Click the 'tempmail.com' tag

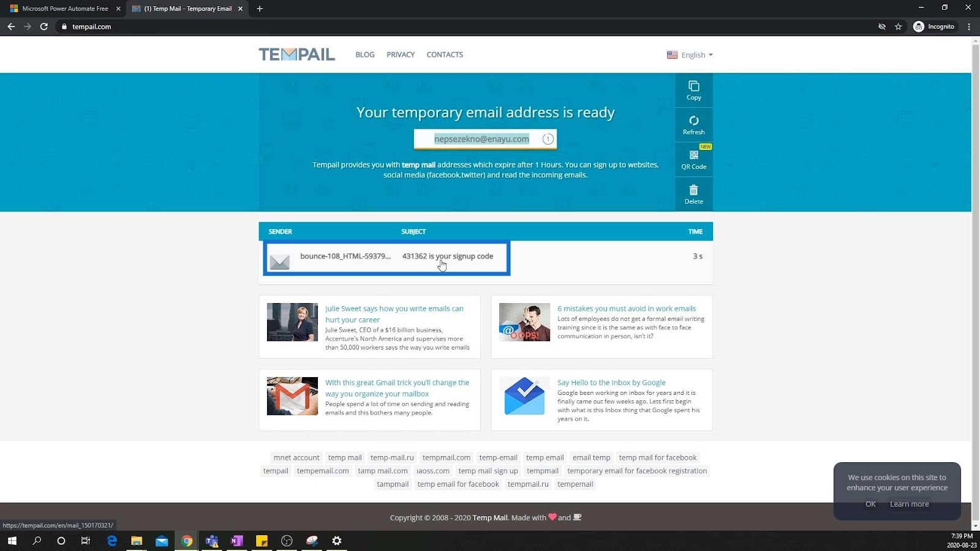[447, 457]
